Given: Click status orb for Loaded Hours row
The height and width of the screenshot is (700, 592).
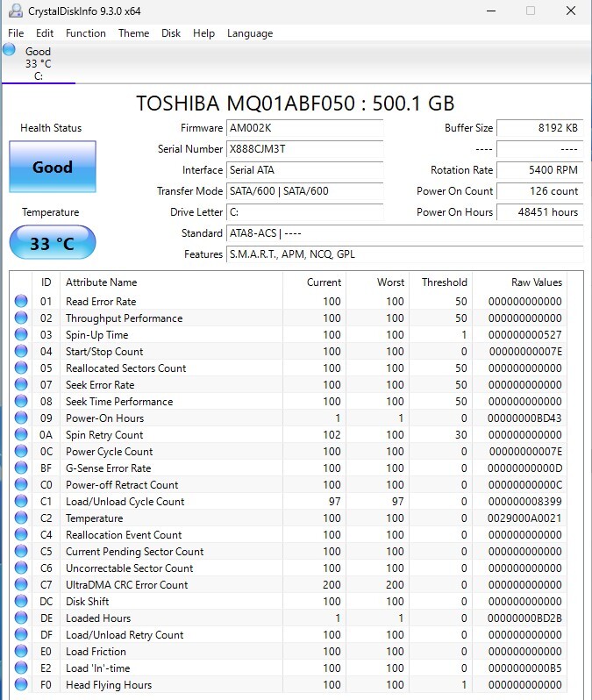Looking at the screenshot, I should point(21,618).
